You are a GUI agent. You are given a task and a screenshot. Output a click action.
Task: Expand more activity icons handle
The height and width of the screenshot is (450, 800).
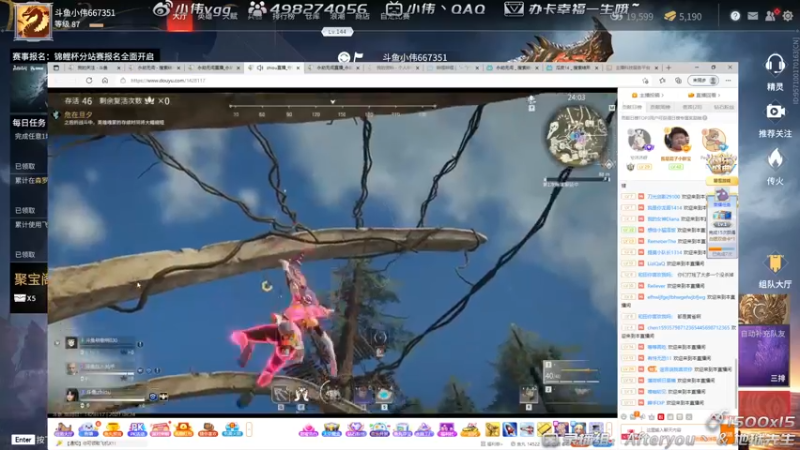(x=249, y=430)
